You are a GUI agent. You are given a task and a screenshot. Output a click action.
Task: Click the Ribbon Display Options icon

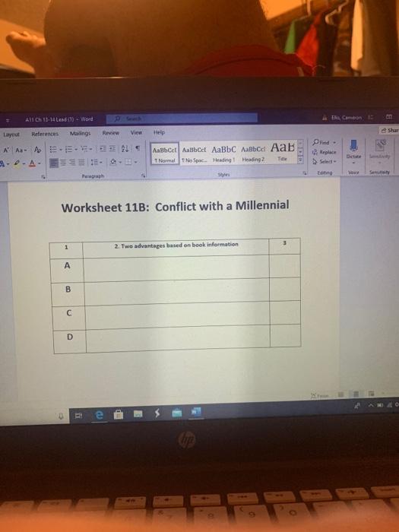tap(389, 117)
